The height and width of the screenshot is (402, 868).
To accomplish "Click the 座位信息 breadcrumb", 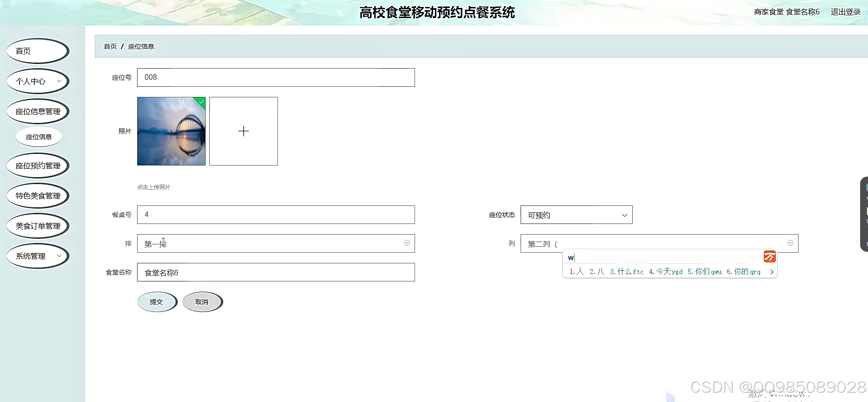I will pyautogui.click(x=141, y=46).
